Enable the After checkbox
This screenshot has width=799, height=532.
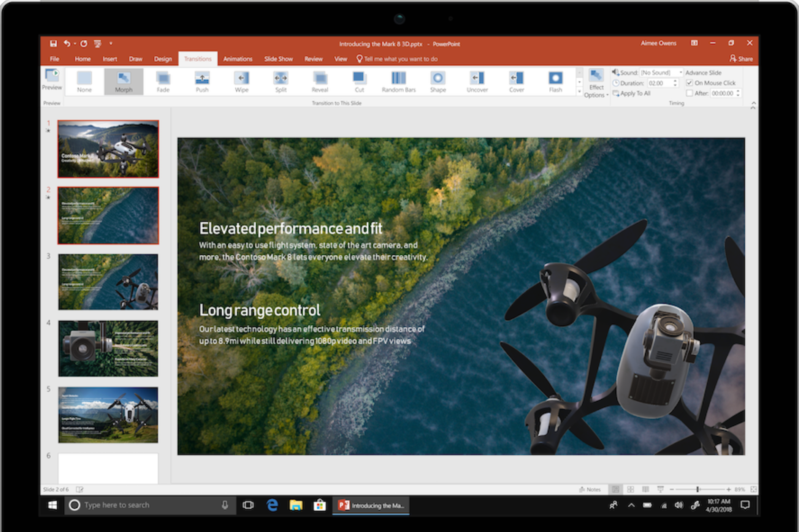689,93
